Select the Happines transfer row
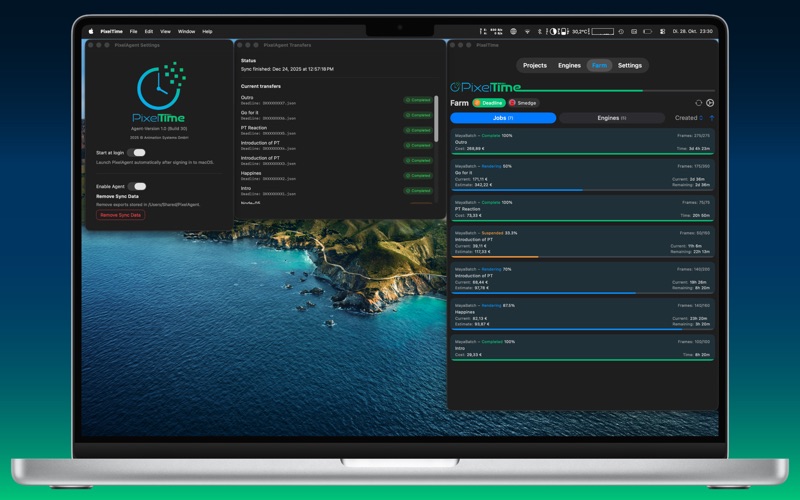This screenshot has height=500, width=800. (336, 176)
